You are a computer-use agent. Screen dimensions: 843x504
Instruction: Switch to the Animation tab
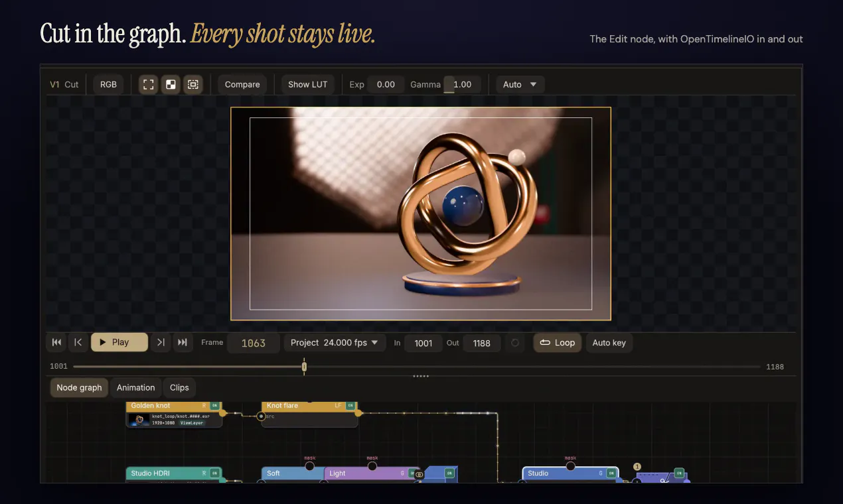coord(135,387)
